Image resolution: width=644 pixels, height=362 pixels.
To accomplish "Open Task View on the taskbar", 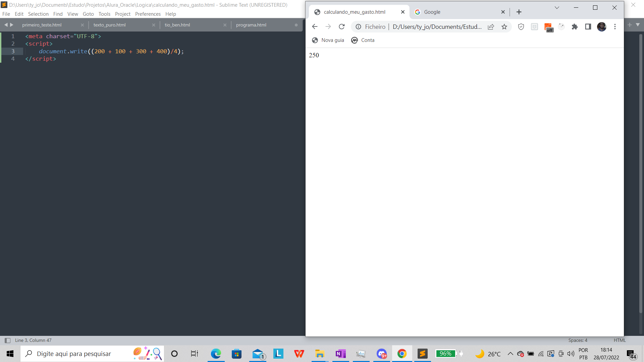I will click(195, 354).
